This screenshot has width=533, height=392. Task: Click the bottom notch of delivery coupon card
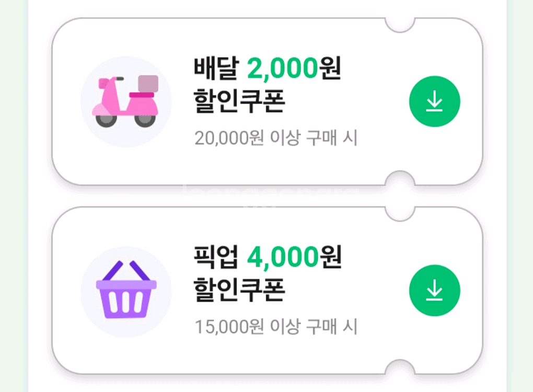[400, 180]
